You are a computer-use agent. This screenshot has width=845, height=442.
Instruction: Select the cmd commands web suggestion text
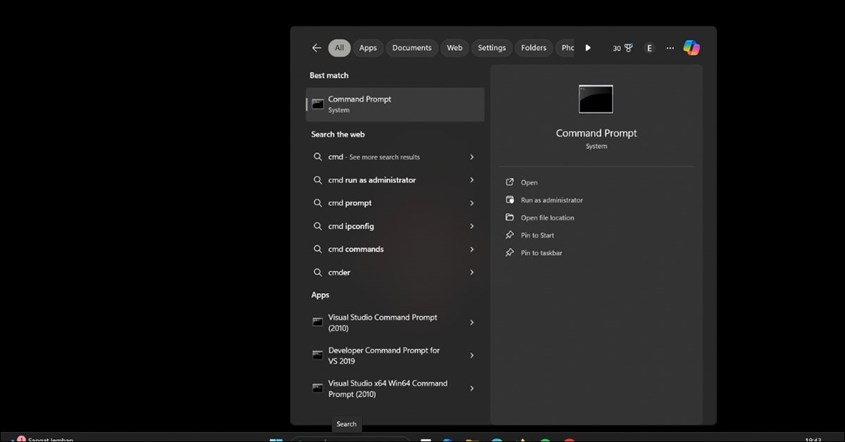[356, 249]
